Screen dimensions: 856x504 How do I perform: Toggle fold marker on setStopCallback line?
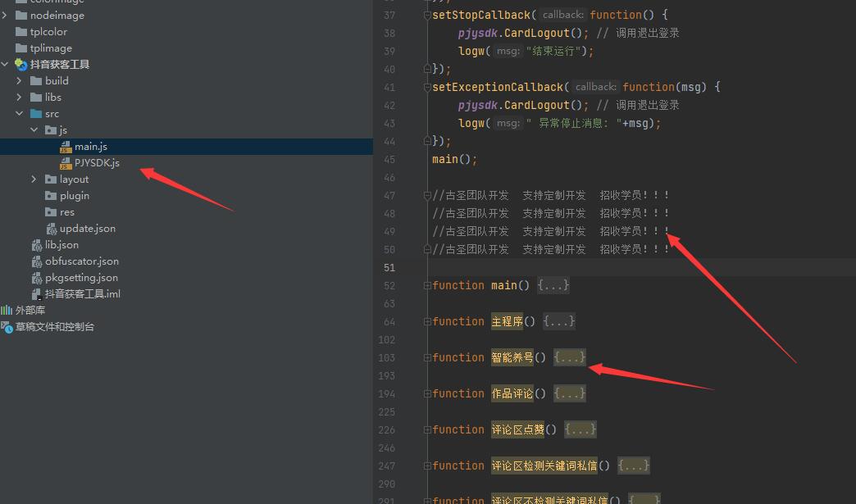427,16
